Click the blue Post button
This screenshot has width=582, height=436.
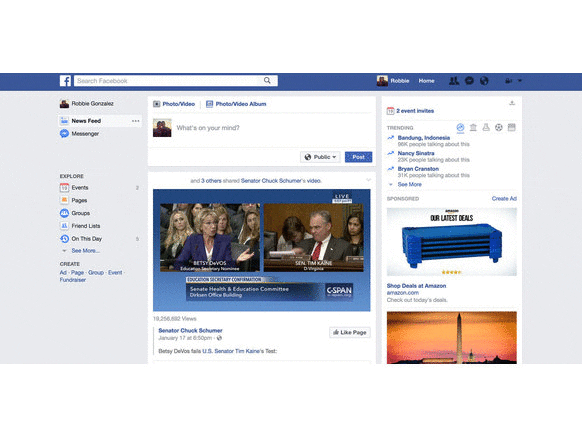point(358,157)
